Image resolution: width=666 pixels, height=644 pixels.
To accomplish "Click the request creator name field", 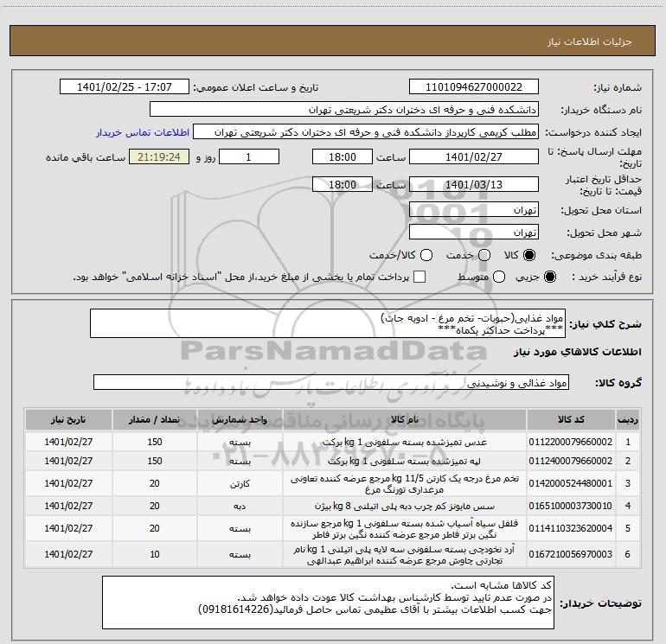I will point(366,132).
